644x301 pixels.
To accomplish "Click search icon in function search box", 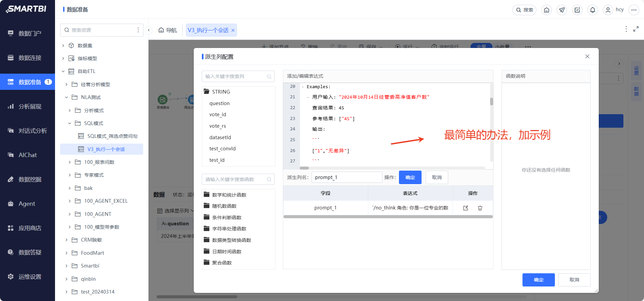I will point(269,179).
